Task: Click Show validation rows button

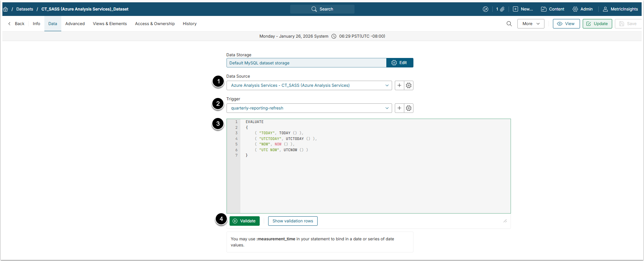Action: coord(293,221)
